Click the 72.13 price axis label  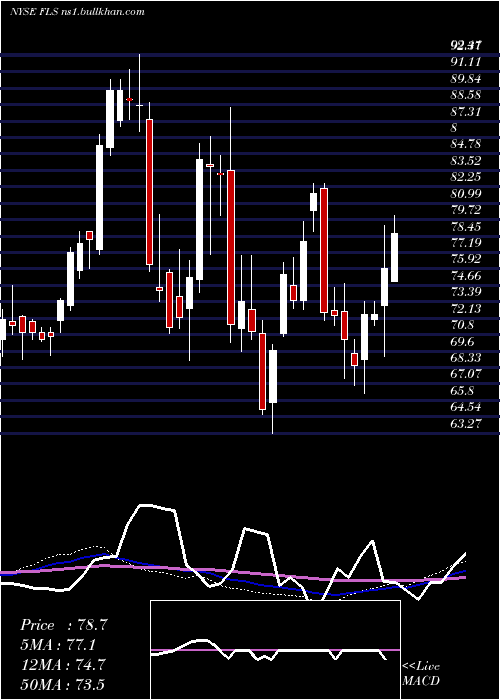pos(465,309)
